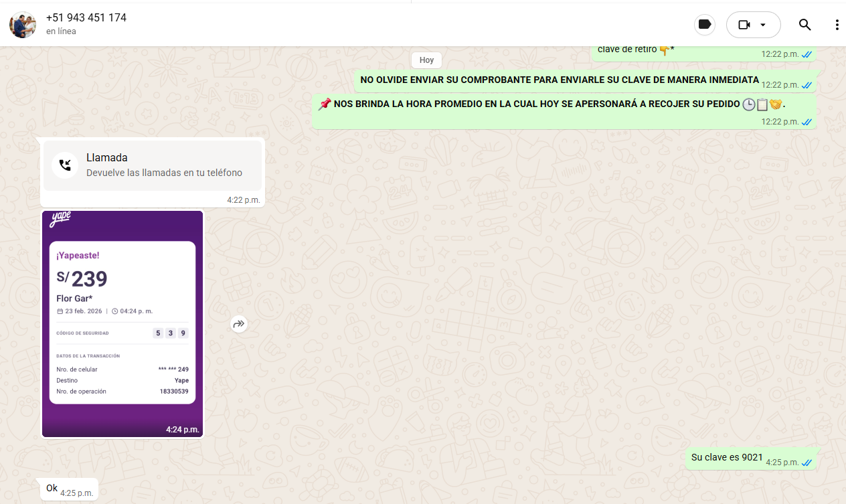The image size is (846, 504).
Task: Click 'Devuelve las llamadas en tu teléfono' text
Action: [164, 173]
